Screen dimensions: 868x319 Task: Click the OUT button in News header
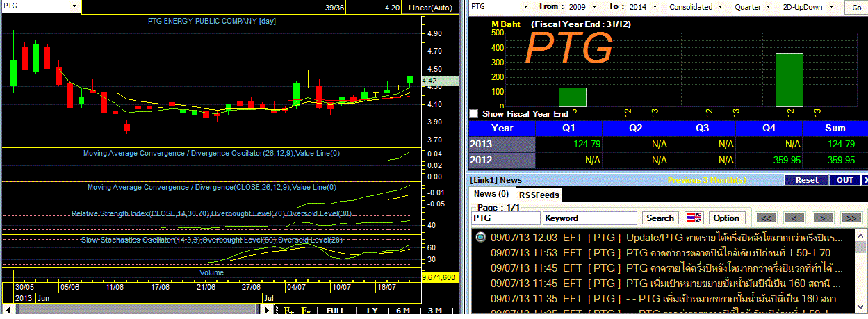(x=844, y=180)
